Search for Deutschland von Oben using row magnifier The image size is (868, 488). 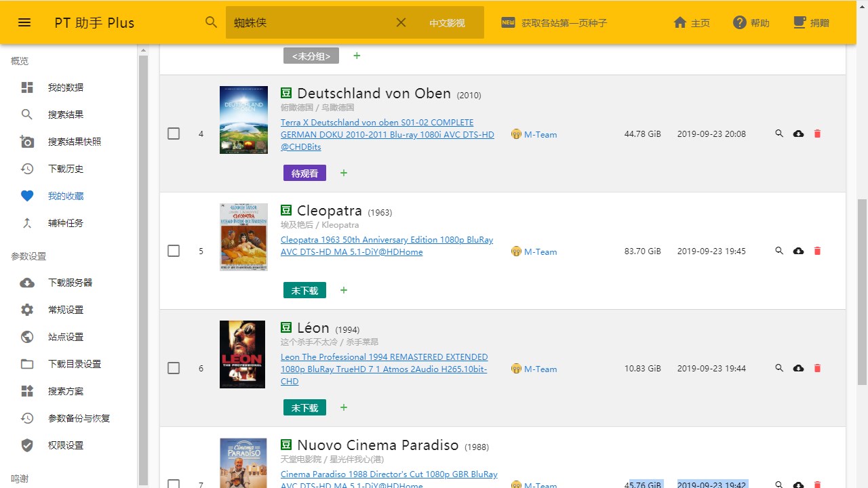click(779, 134)
